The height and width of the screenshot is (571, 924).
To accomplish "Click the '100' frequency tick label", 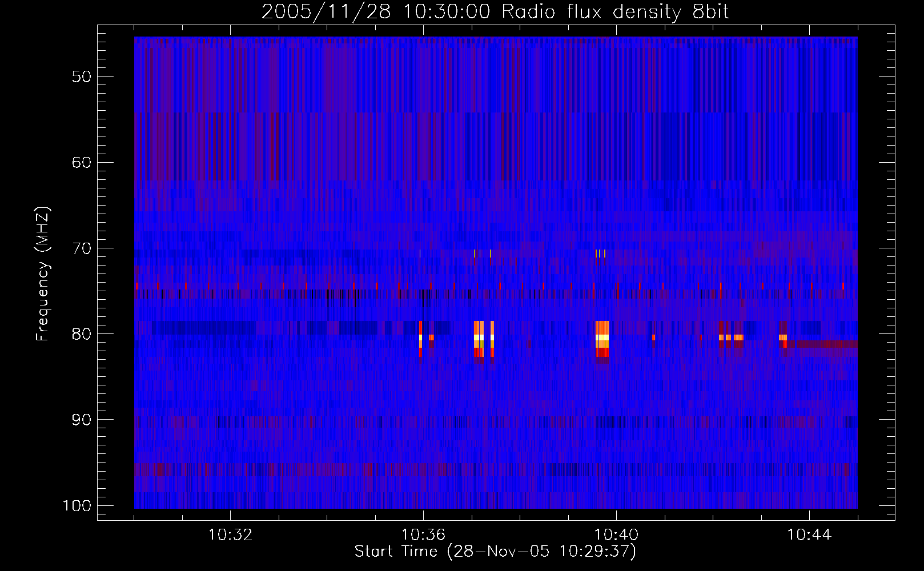I will 76,506.
